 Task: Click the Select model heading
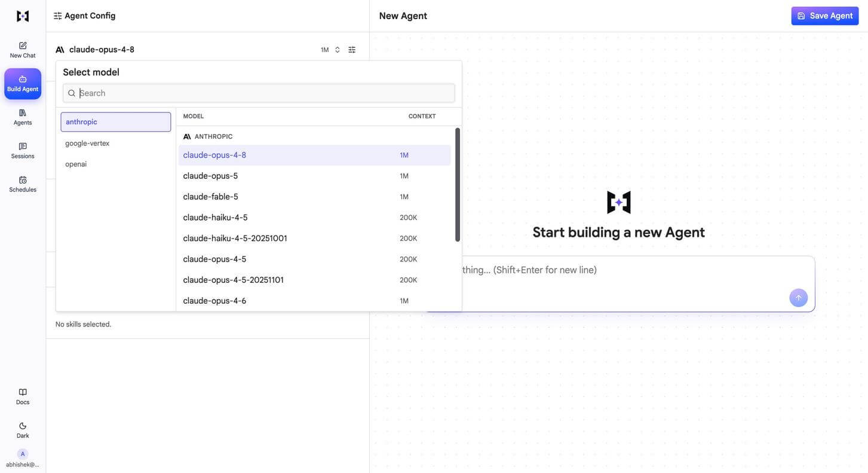pyautogui.click(x=91, y=72)
